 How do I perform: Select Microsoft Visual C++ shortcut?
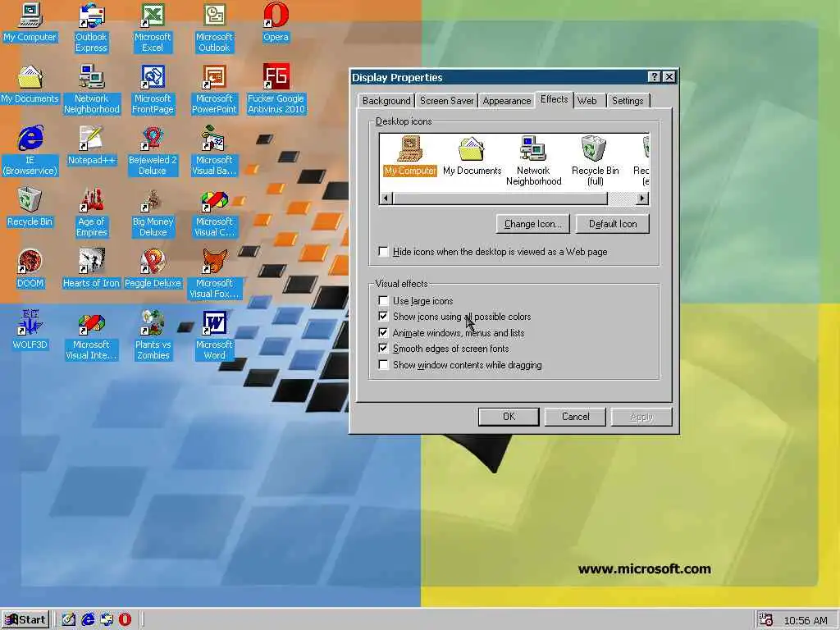(x=214, y=212)
